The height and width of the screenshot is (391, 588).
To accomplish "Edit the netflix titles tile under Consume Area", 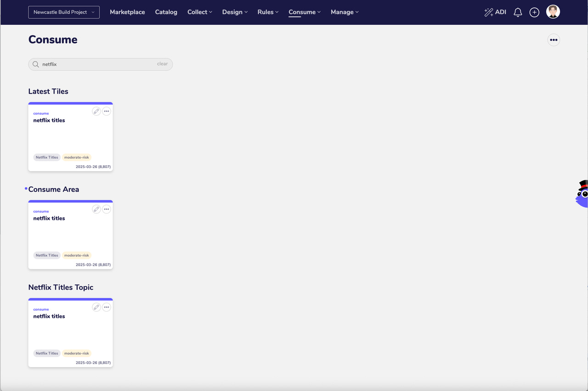I will click(96, 209).
